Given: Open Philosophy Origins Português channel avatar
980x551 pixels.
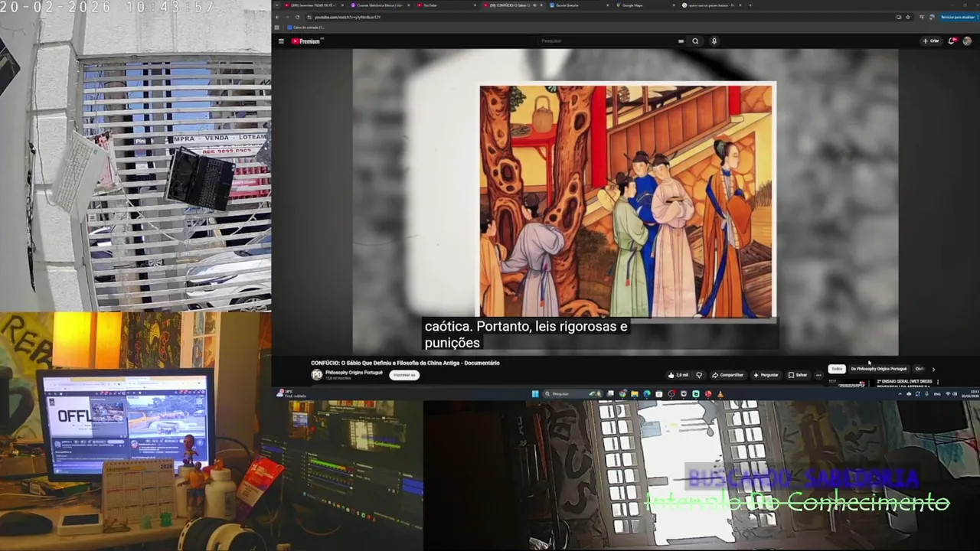Looking at the screenshot, I should [316, 375].
